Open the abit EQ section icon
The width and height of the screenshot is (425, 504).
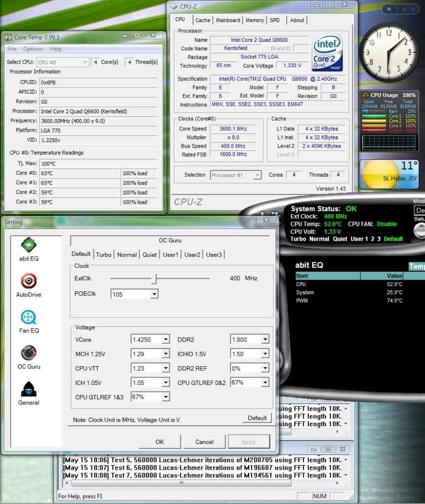tap(29, 245)
